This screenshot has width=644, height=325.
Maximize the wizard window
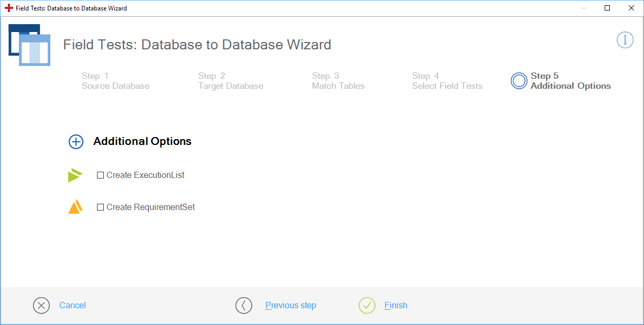tap(607, 8)
